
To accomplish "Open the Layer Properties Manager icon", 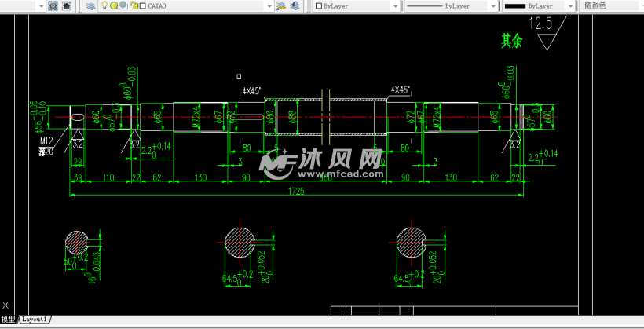I will tap(91, 5).
